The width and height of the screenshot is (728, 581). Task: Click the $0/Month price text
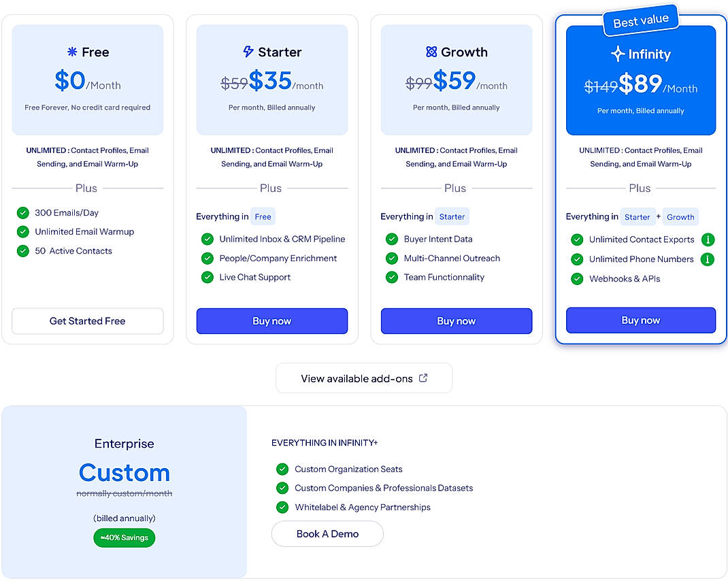point(88,80)
